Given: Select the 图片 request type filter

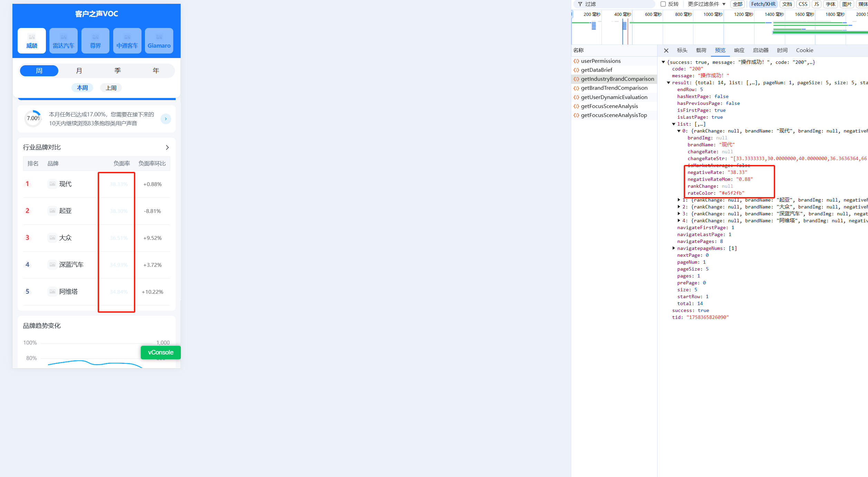Looking at the screenshot, I should 847,4.
